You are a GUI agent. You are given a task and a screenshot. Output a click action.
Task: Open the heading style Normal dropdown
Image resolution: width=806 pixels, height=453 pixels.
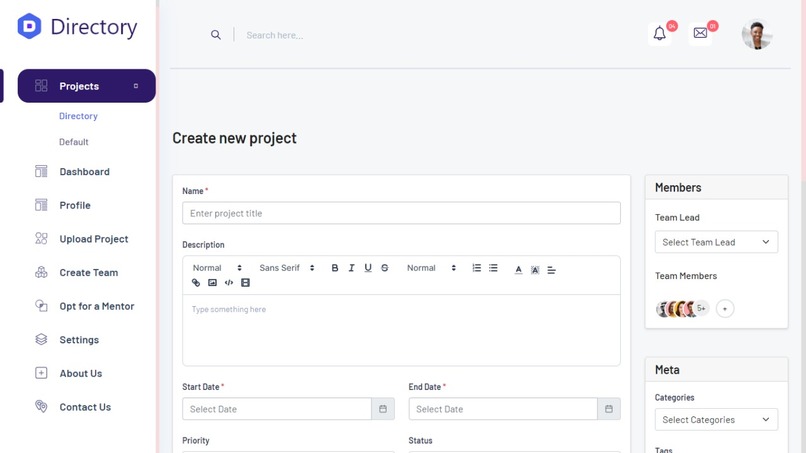[217, 268]
